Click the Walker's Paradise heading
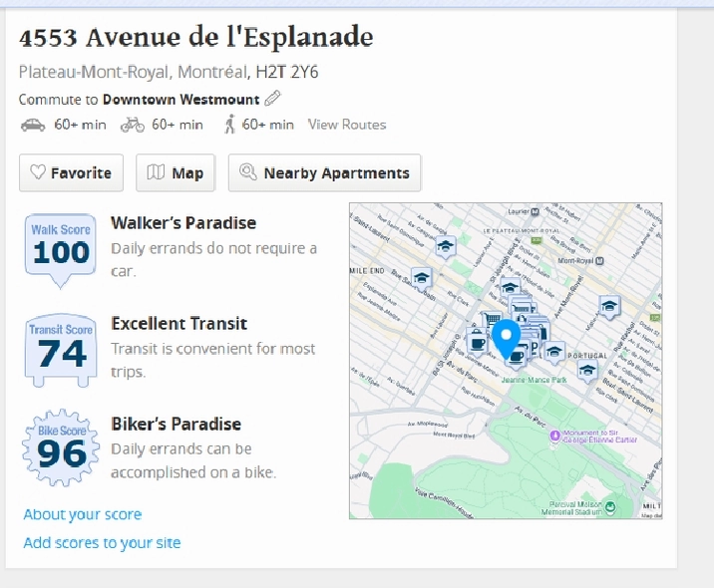 click(x=183, y=223)
